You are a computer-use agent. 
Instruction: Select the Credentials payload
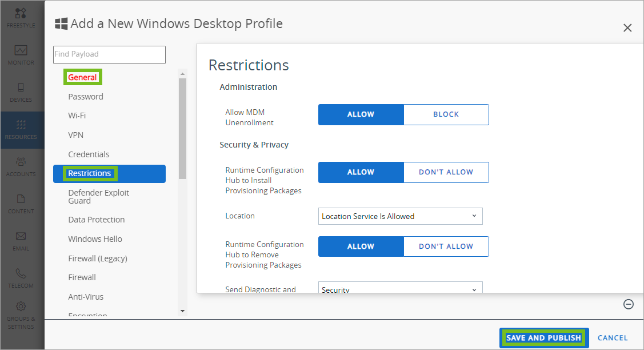(x=89, y=154)
